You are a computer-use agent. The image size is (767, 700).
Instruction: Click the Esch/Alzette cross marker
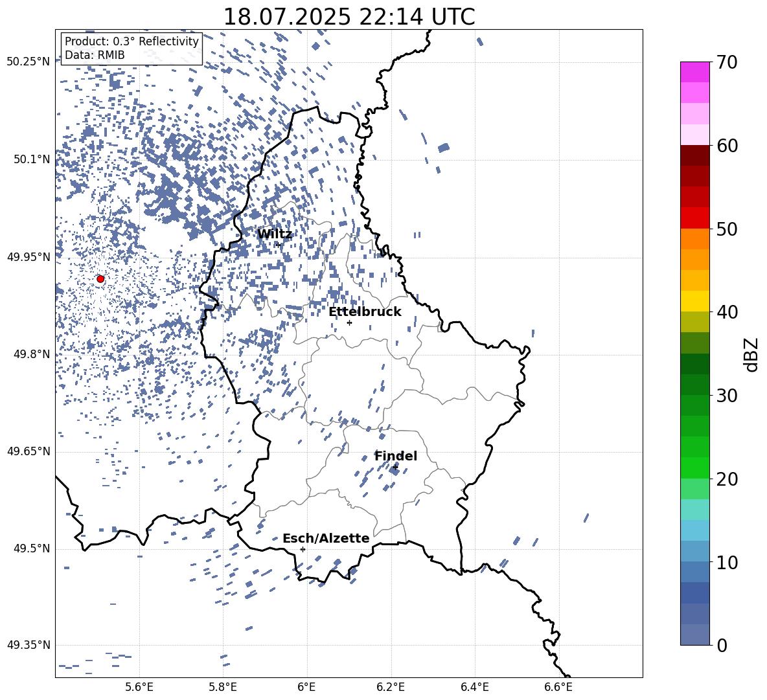303,549
